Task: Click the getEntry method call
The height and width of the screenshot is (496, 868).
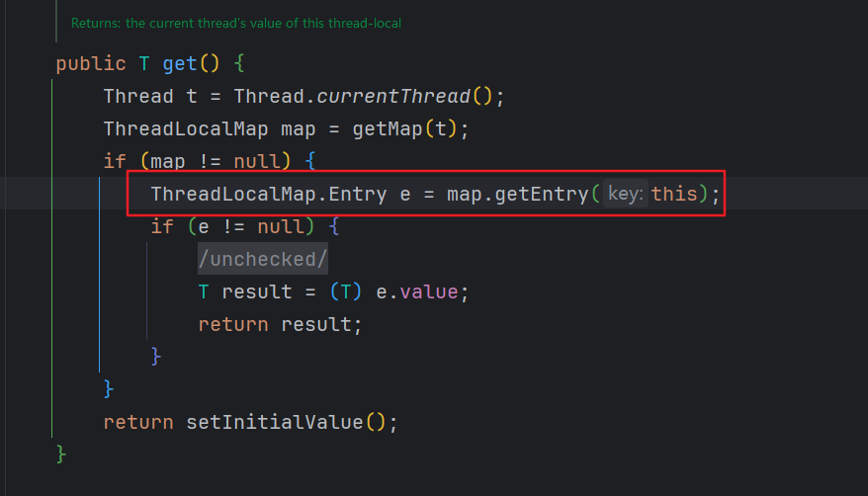Action: [x=541, y=194]
